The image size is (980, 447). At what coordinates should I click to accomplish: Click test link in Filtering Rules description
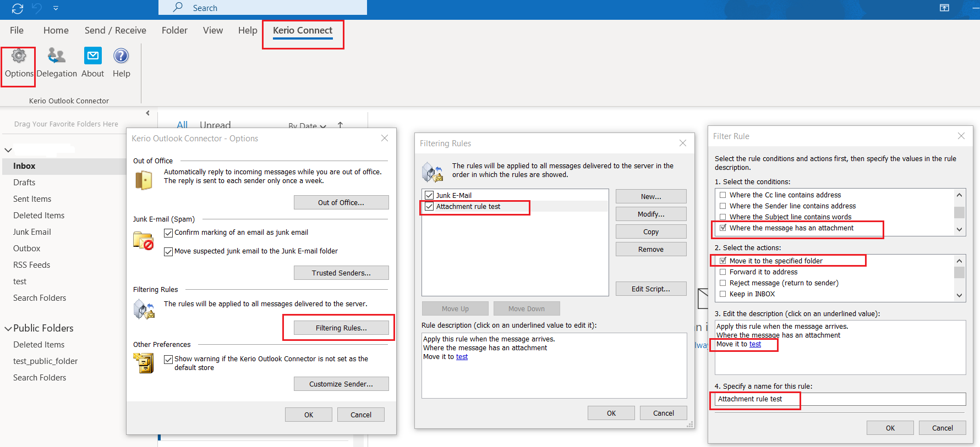coord(462,357)
